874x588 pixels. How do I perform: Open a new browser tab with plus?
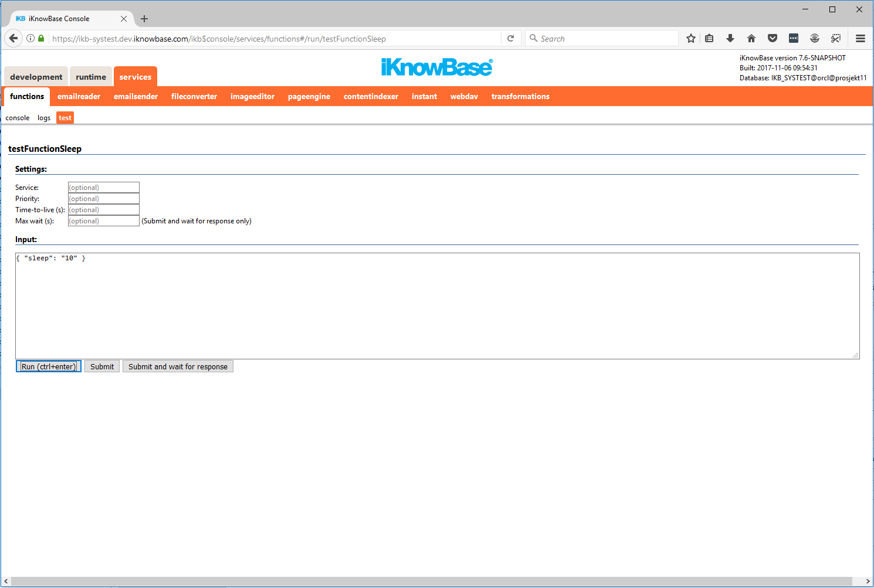coord(144,19)
